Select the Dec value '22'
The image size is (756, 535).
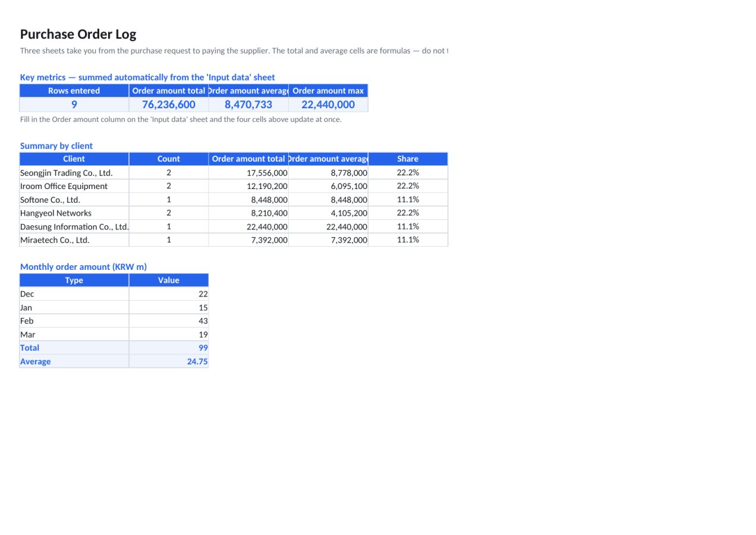coord(169,294)
